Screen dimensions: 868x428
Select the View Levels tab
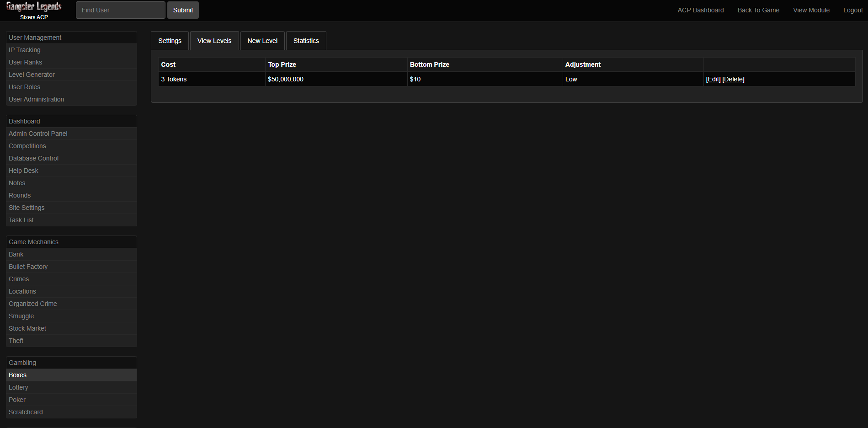(x=214, y=41)
